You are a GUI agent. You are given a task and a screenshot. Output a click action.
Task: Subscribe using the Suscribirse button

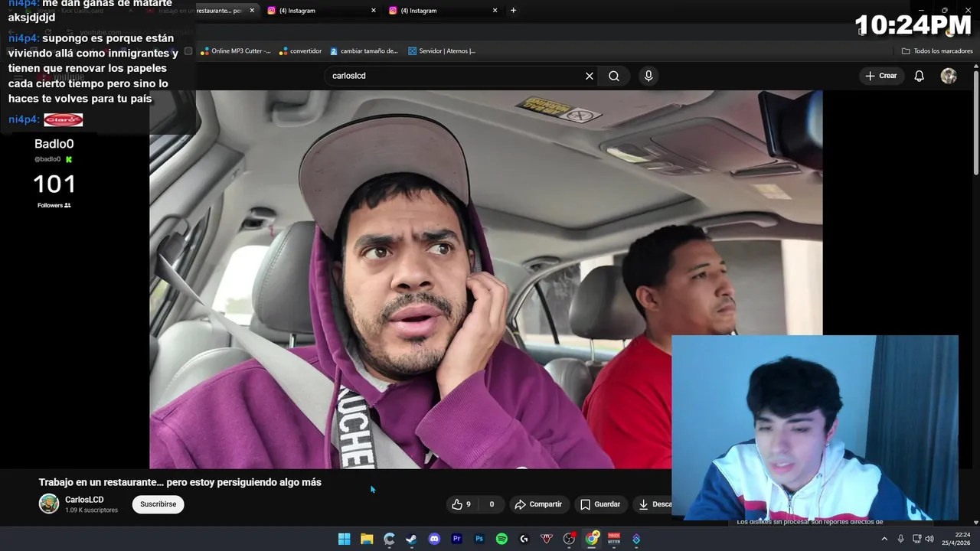point(158,504)
